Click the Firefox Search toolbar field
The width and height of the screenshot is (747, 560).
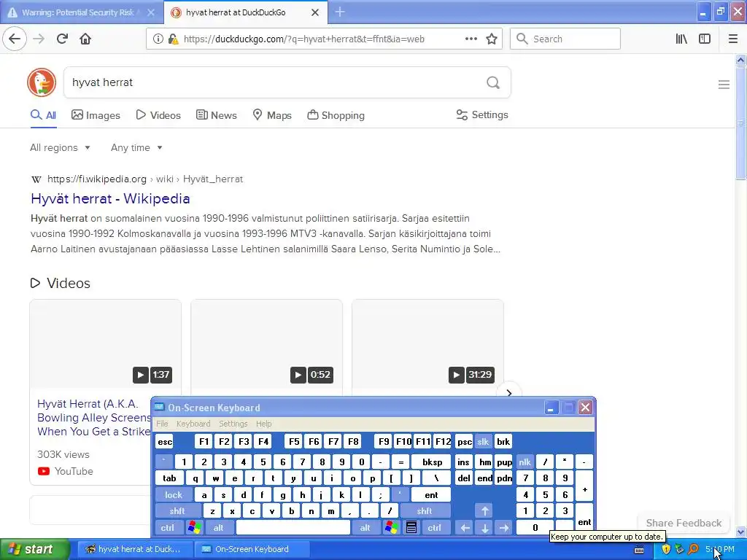(565, 39)
